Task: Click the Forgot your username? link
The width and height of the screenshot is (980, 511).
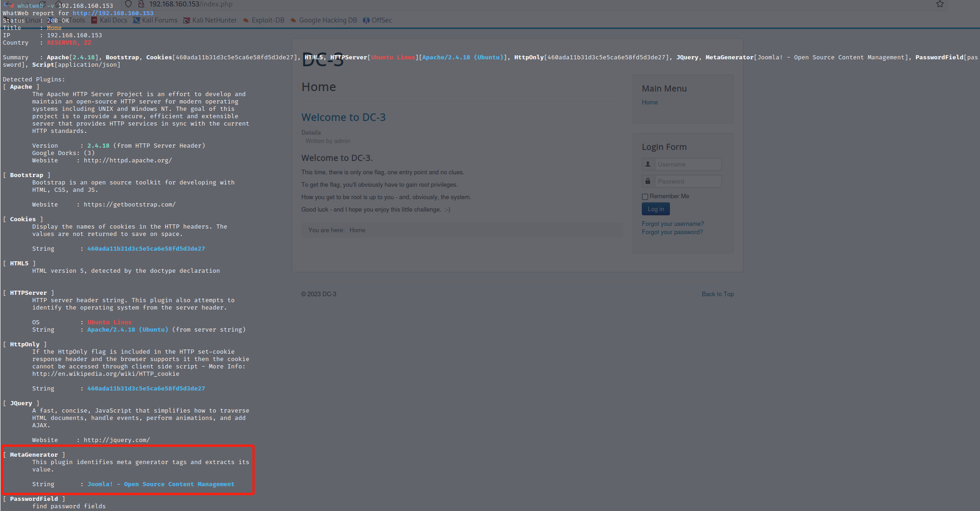Action: tap(673, 224)
